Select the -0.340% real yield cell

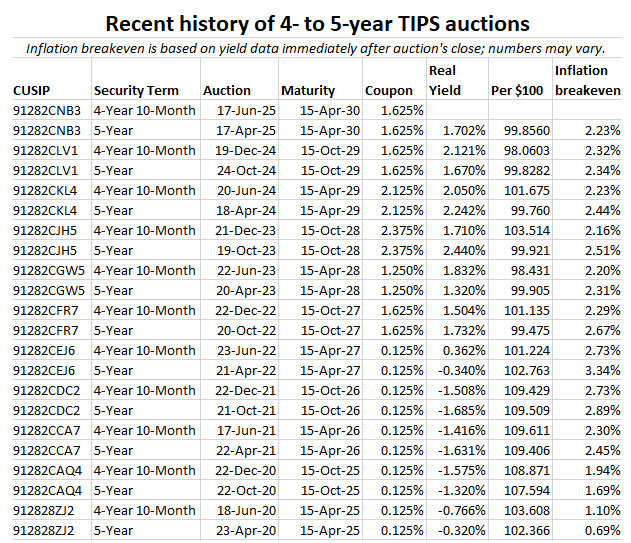[x=458, y=370]
